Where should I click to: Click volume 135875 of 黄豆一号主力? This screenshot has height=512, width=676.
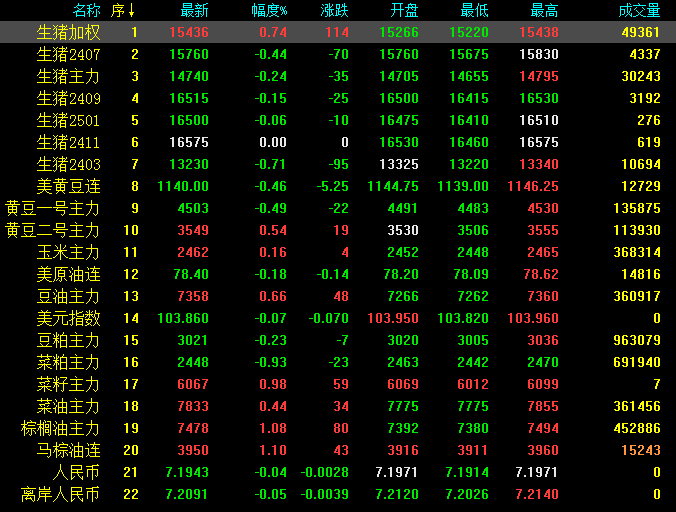pos(637,208)
